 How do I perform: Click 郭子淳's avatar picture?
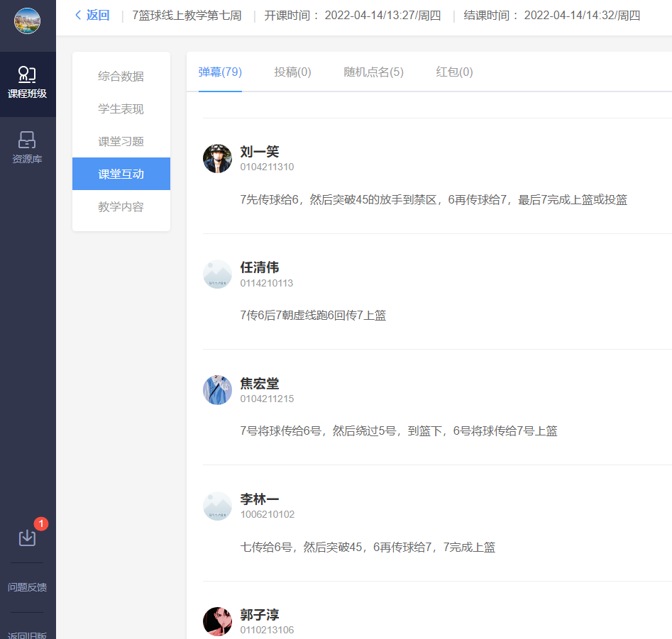pos(217,621)
